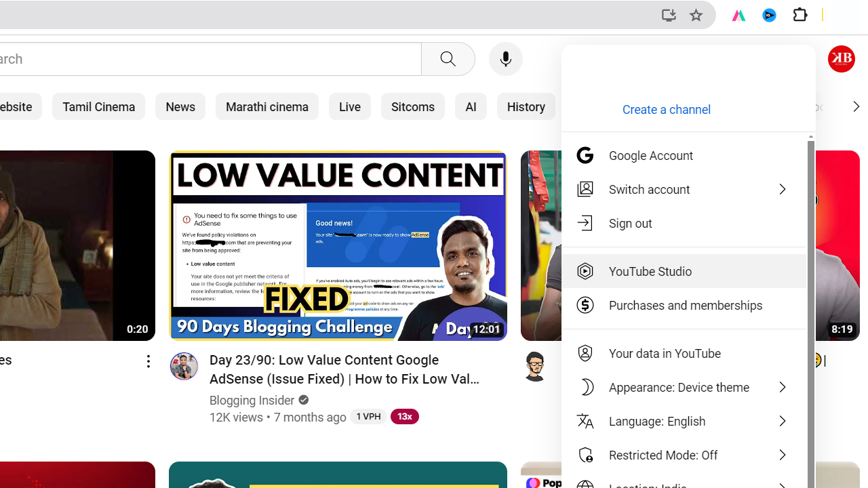The image size is (868, 488).
Task: Expand Appearance: Device theme submenu arrow
Action: pos(782,387)
